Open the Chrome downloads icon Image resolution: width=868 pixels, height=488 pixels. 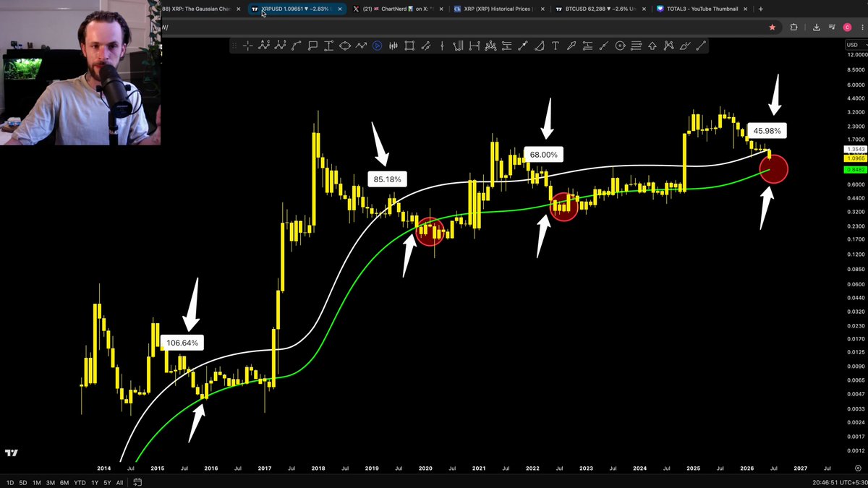pos(816,27)
